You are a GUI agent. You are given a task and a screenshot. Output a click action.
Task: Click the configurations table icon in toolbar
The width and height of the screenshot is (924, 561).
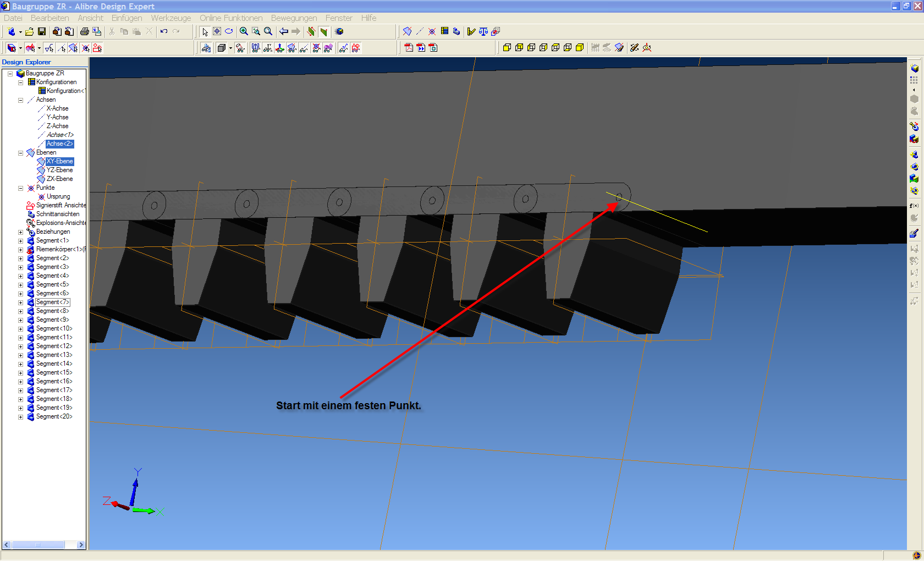(x=444, y=31)
